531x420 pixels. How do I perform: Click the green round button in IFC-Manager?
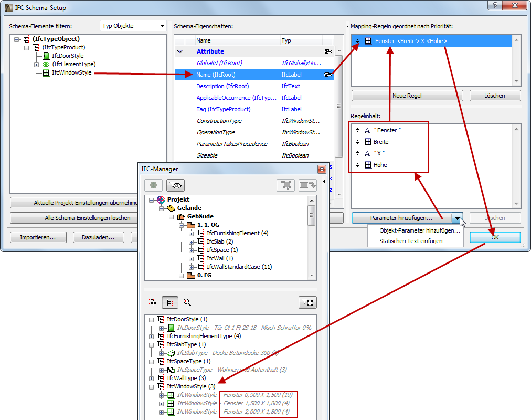(153, 185)
